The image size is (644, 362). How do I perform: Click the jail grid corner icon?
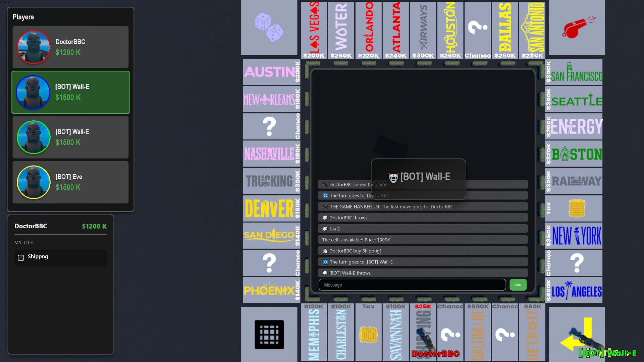coord(269,334)
